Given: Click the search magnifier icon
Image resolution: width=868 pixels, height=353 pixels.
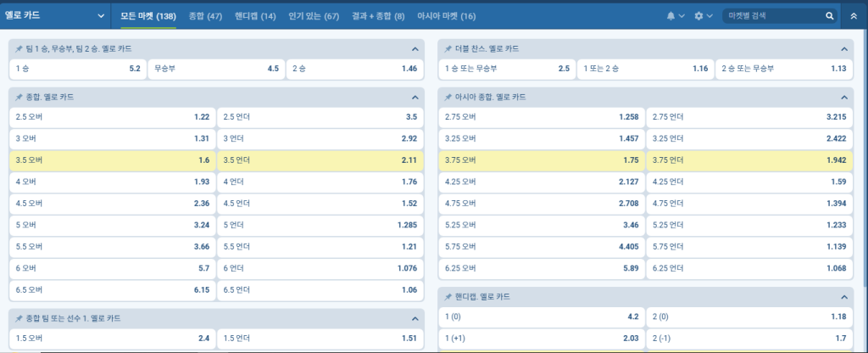Looking at the screenshot, I should (829, 16).
